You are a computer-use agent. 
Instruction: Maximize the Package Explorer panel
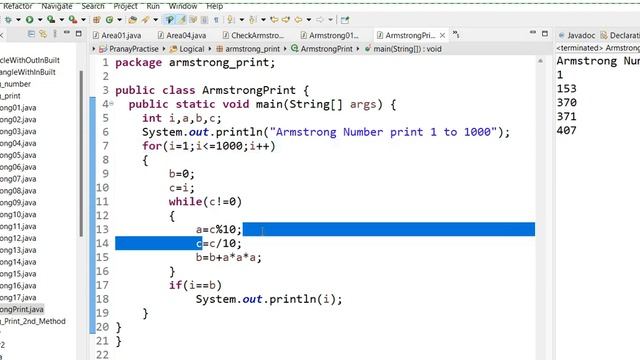[x=79, y=34]
